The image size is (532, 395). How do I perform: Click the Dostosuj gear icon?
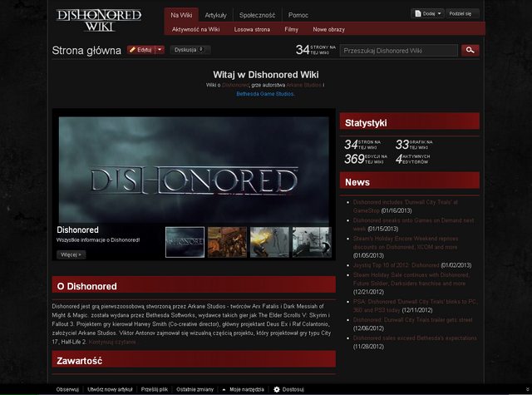click(277, 389)
